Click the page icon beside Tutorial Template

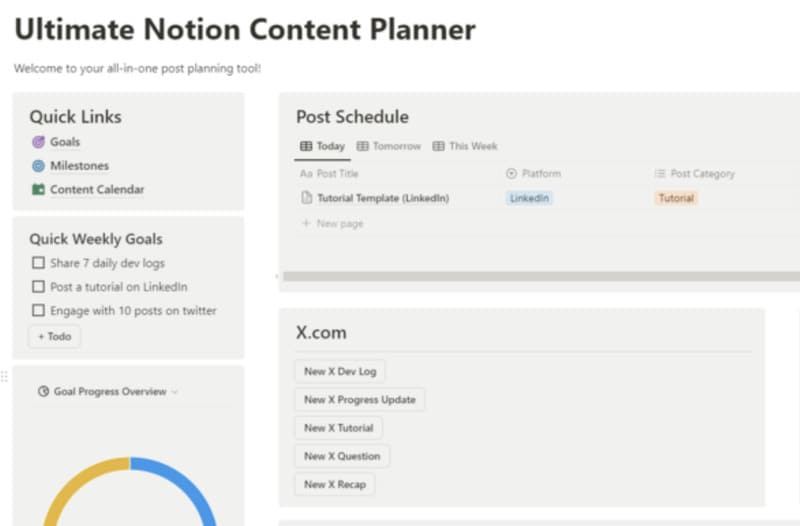click(307, 198)
